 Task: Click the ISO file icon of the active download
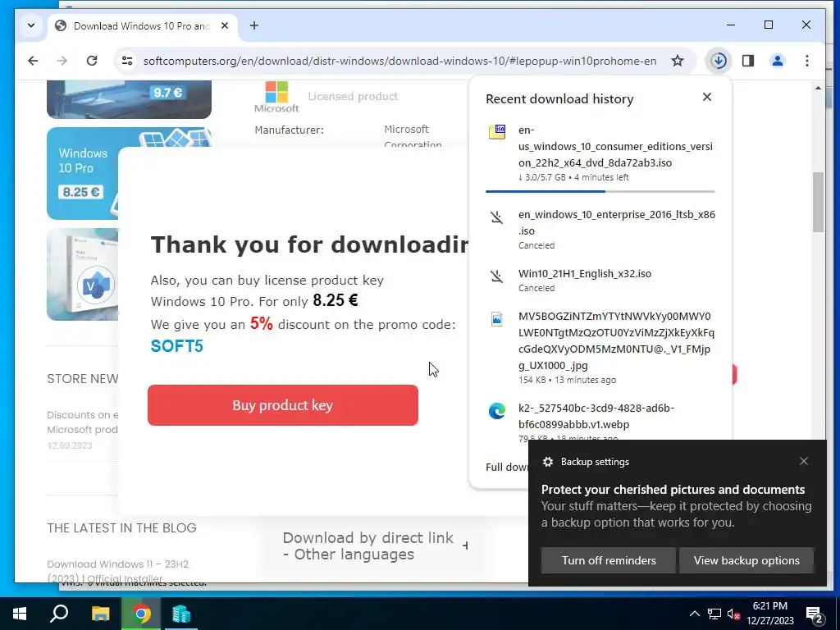click(x=497, y=131)
